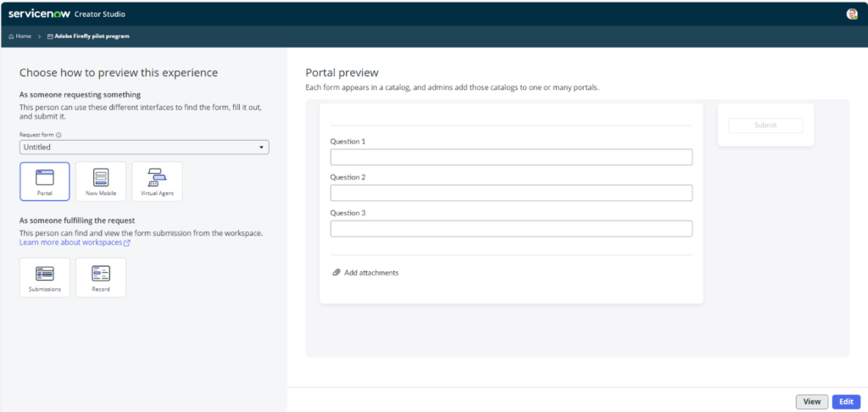Expand the Request form Untitled dropdown
This screenshot has height=412, width=868.
point(144,148)
